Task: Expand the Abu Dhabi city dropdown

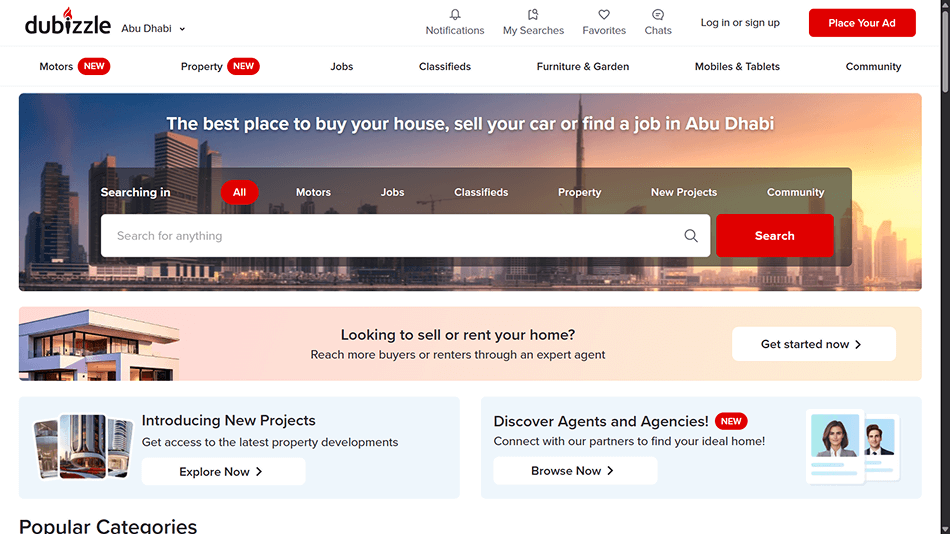Action: (x=153, y=29)
